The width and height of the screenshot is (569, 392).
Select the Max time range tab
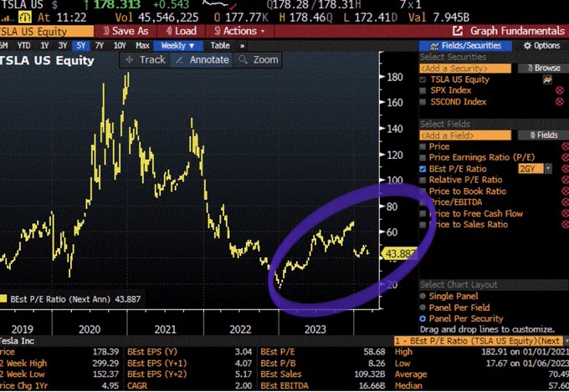tap(142, 46)
